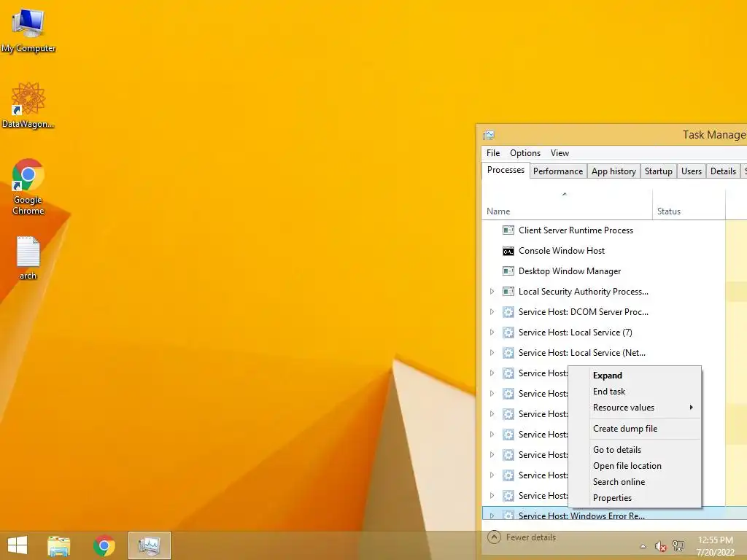Select the Console Window Host row

pyautogui.click(x=614, y=251)
